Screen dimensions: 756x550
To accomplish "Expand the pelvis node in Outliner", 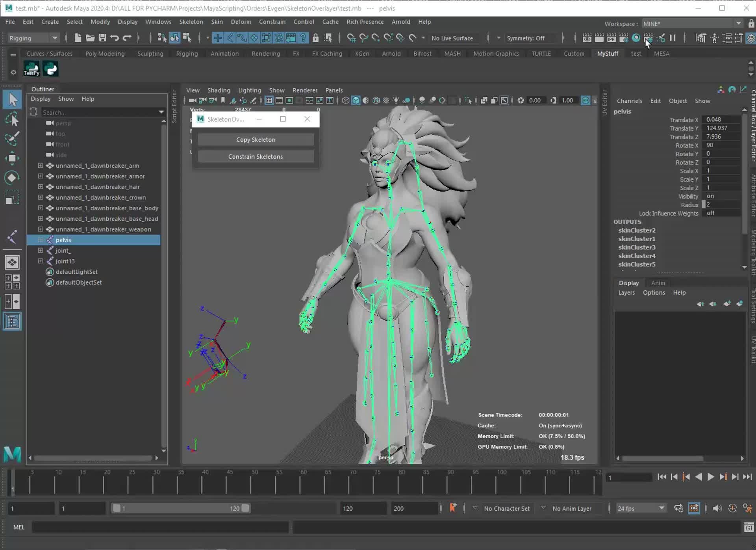I will click(x=41, y=240).
